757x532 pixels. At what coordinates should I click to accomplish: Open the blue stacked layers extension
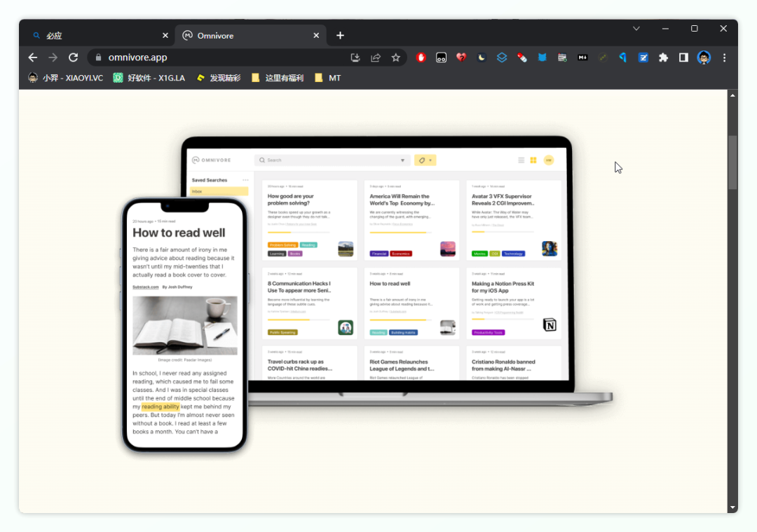pyautogui.click(x=502, y=57)
